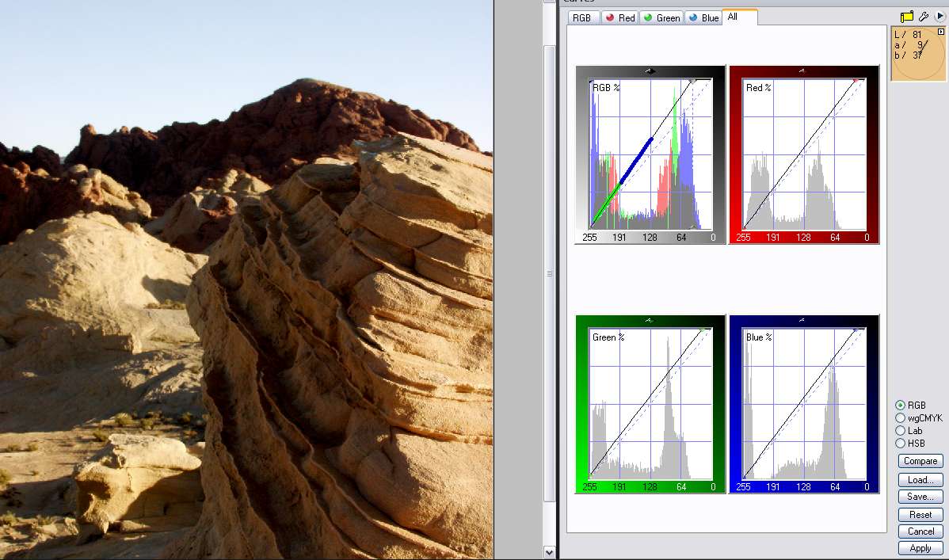The width and height of the screenshot is (949, 560).
Task: Click the Red % curve grid
Action: tap(804, 154)
